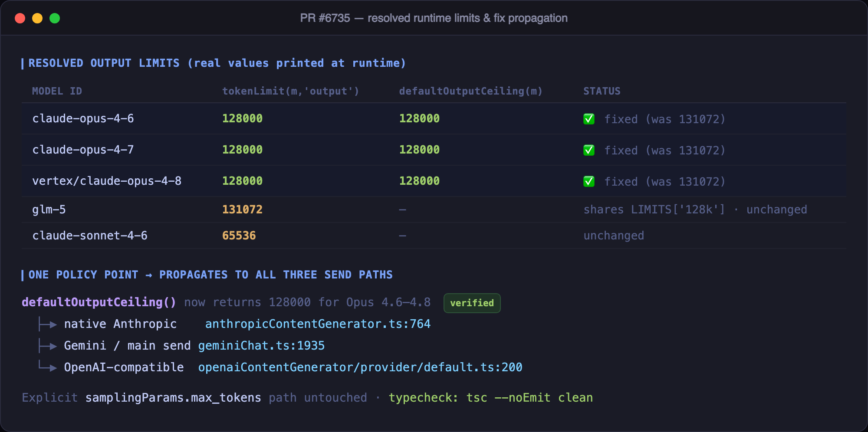Click the green maximize window button
Viewport: 868px width, 432px height.
[55, 18]
